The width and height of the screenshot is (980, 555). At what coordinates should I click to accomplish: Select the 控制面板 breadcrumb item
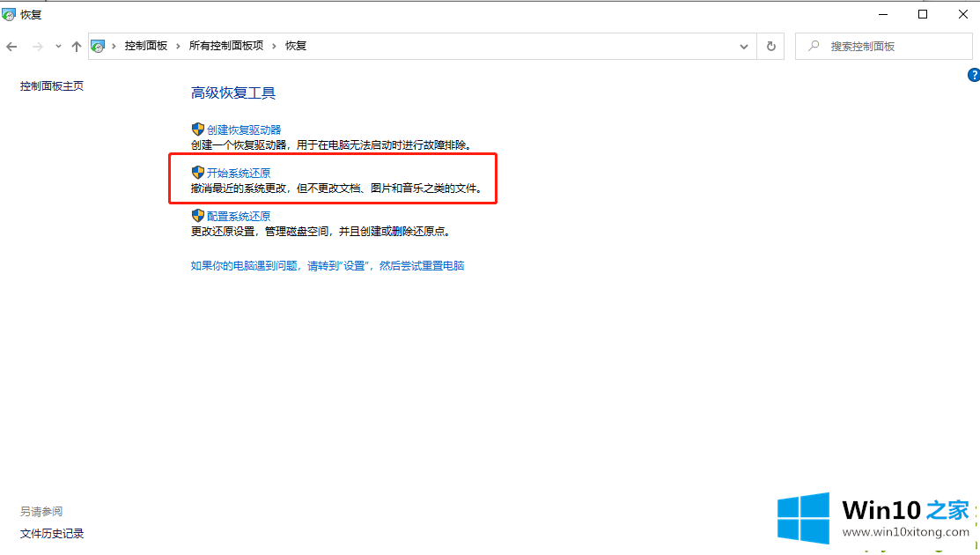click(145, 46)
